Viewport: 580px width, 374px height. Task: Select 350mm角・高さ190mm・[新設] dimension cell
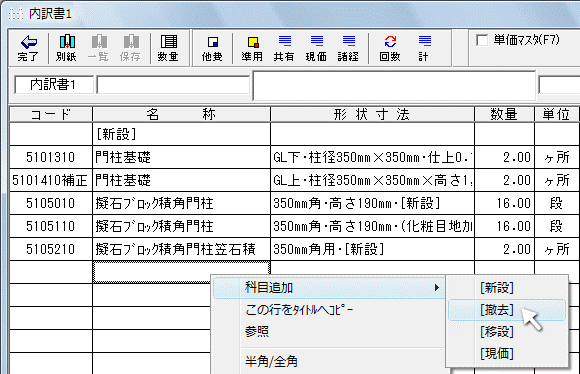pos(372,203)
